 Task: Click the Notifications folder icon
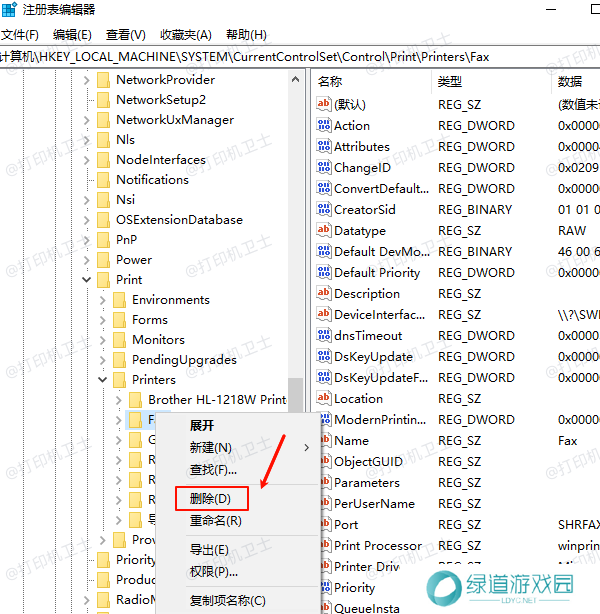tap(103, 180)
